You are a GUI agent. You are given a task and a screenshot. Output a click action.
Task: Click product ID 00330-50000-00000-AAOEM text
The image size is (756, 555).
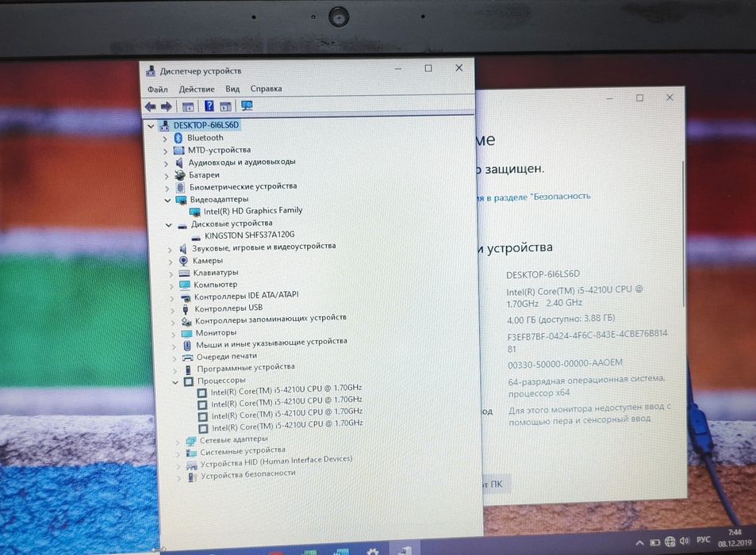click(x=565, y=364)
